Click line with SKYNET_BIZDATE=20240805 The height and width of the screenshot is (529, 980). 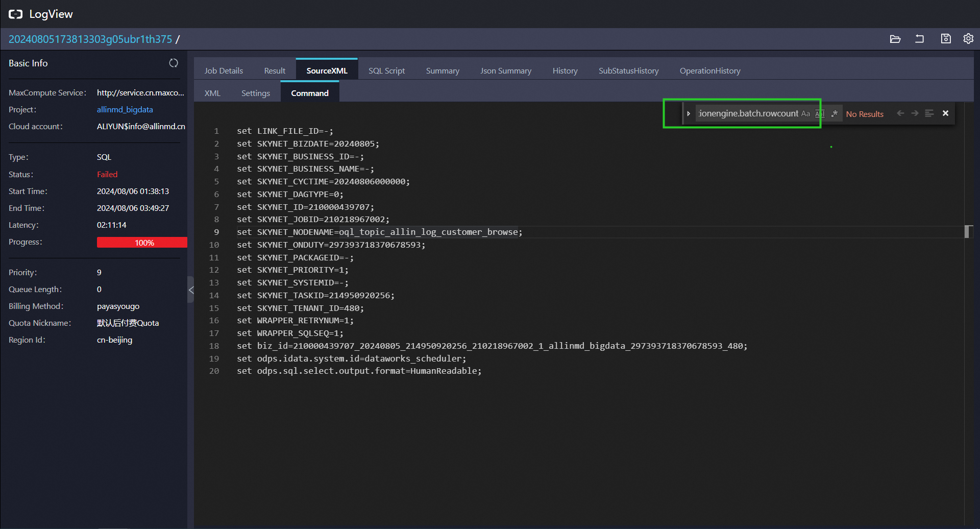(x=308, y=143)
